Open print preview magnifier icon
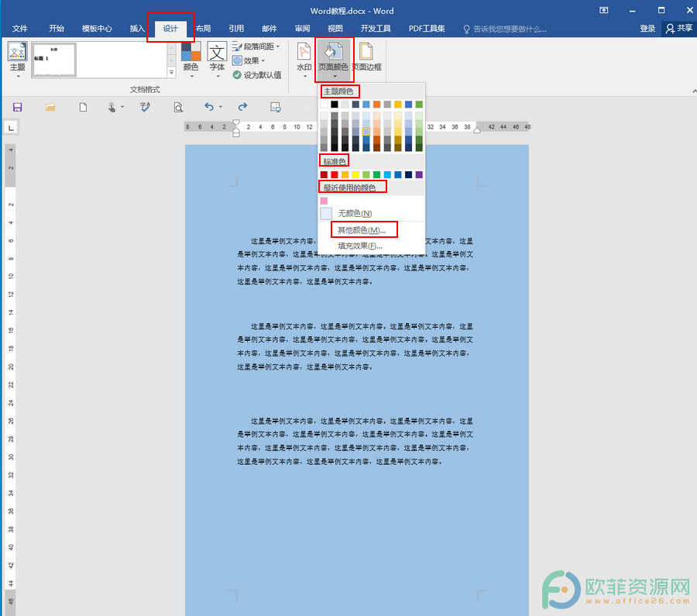 (x=178, y=107)
